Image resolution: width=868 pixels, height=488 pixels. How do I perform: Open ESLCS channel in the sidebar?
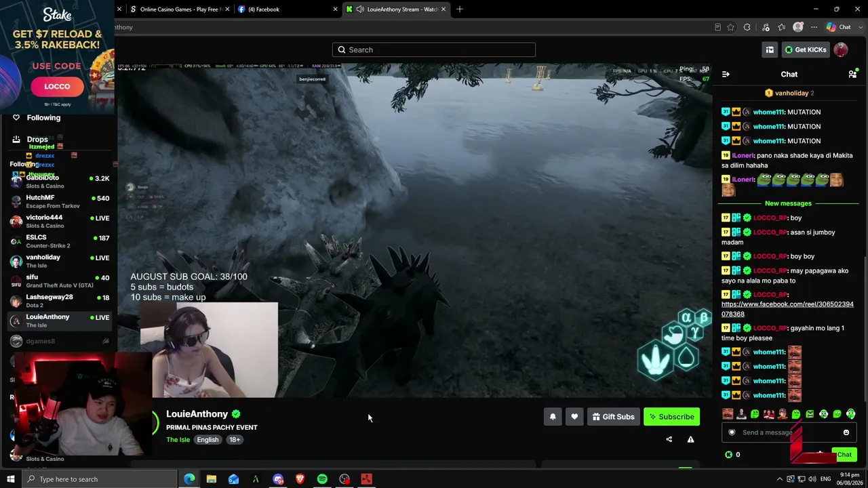tap(60, 241)
